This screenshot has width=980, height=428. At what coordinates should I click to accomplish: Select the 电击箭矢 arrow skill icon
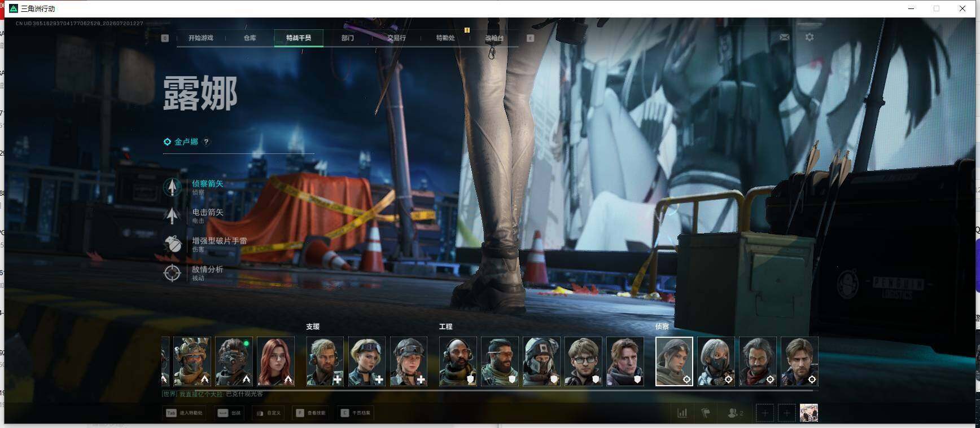point(172,215)
